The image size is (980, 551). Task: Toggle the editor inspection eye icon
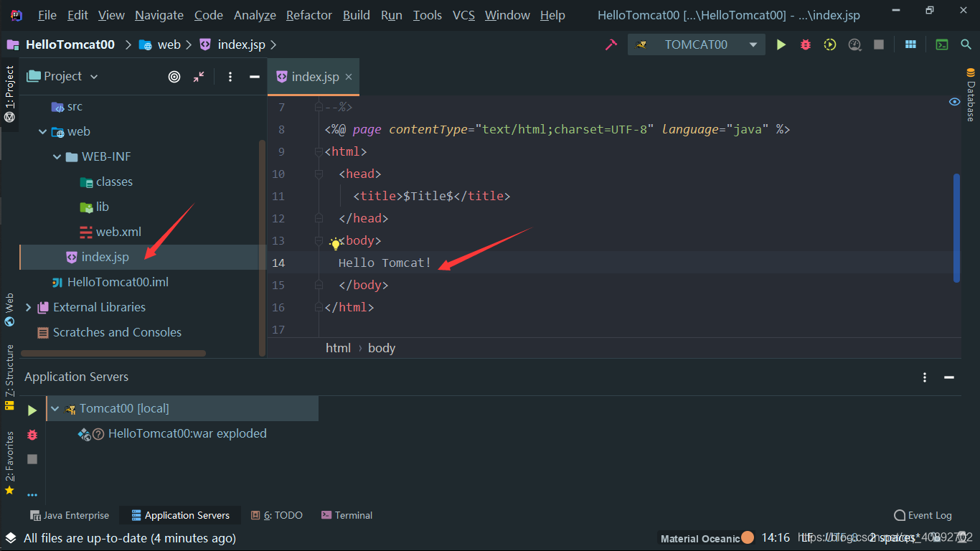pos(954,102)
